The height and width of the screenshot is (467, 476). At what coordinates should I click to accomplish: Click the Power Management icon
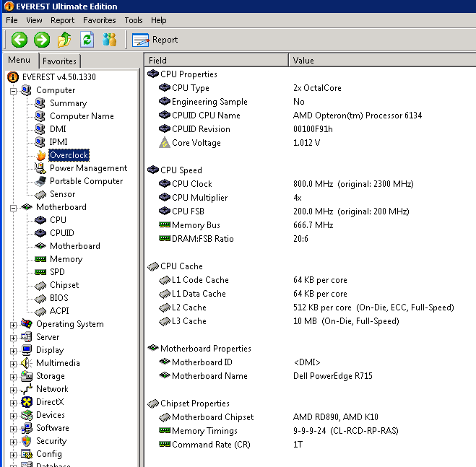click(x=40, y=168)
